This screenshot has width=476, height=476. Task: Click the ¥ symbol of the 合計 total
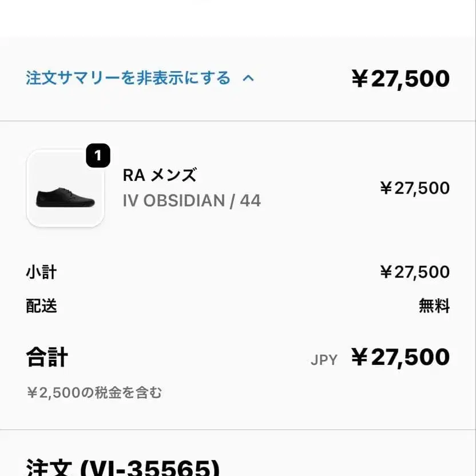pos(359,358)
